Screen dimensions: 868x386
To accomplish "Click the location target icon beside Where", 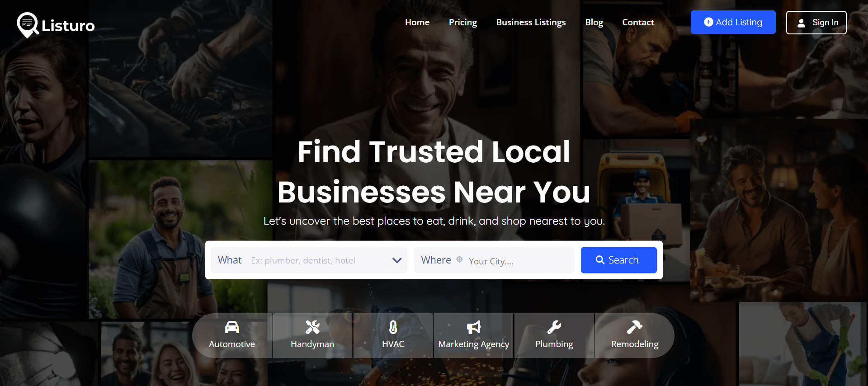I will click(x=459, y=259).
